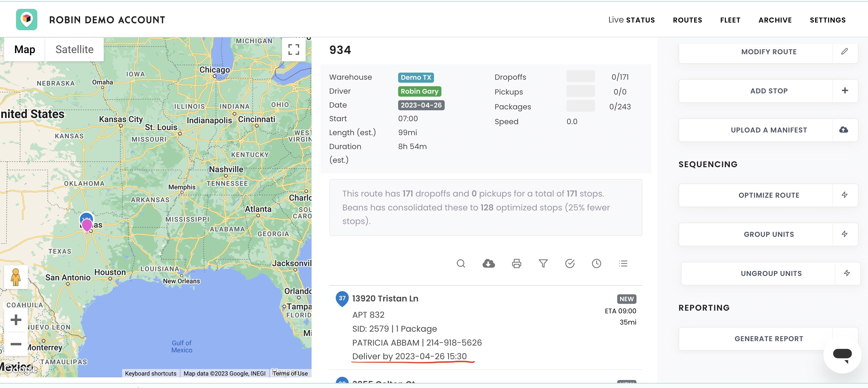Click the cloud download icon in stops toolbar
Viewport: 868px width, 388px height.
[x=489, y=264]
